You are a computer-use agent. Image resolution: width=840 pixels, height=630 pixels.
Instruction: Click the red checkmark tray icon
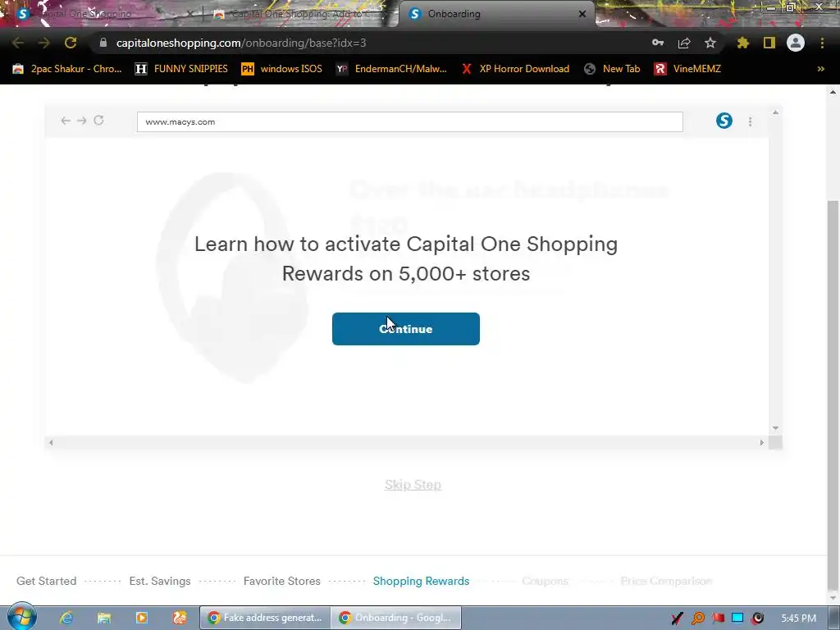pos(677,619)
